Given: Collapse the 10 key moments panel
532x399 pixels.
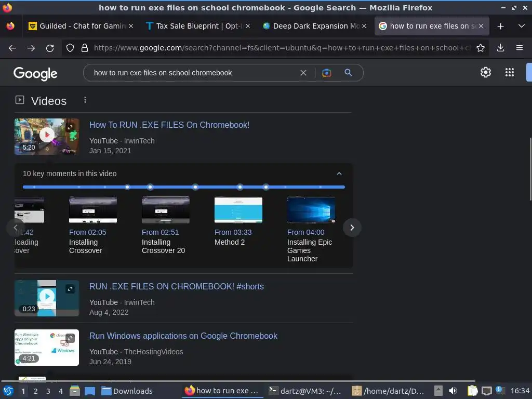Looking at the screenshot, I should (339, 174).
